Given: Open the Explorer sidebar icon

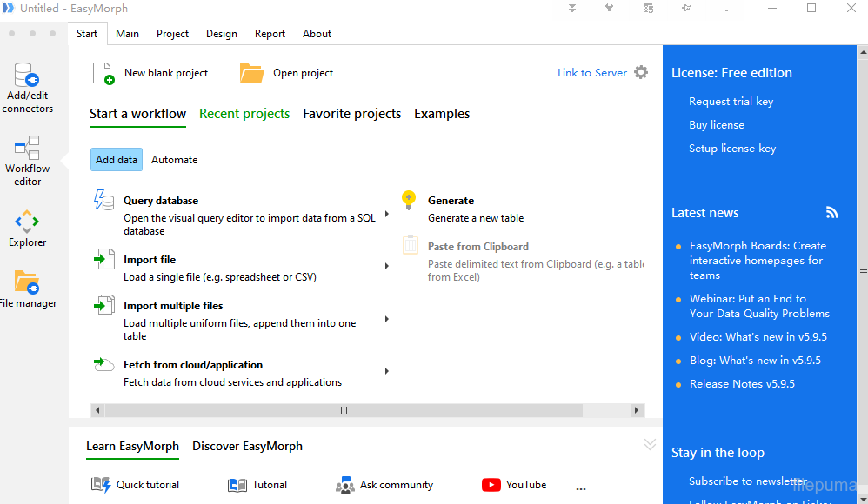Looking at the screenshot, I should [x=27, y=222].
